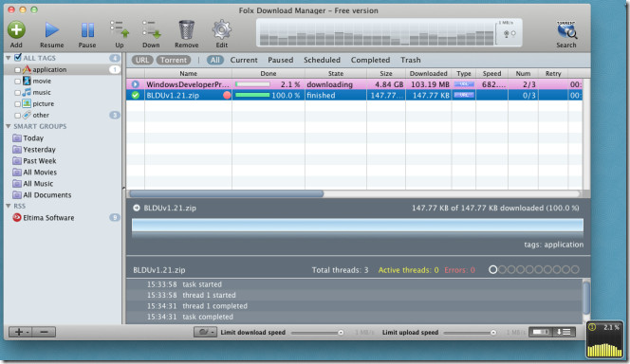The width and height of the screenshot is (630, 364).
Task: Switch to the Paused filter tab
Action: [281, 60]
